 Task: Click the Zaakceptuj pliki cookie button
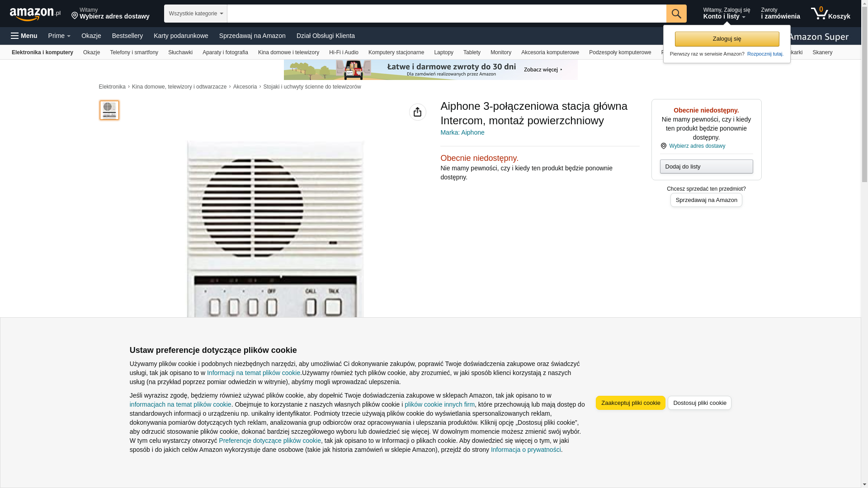(631, 403)
